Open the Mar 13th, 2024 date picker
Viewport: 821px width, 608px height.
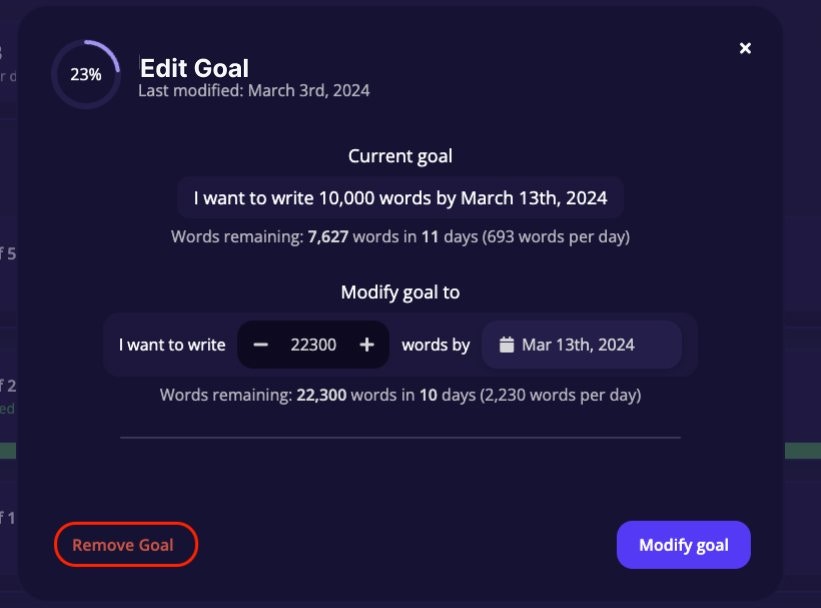point(581,344)
